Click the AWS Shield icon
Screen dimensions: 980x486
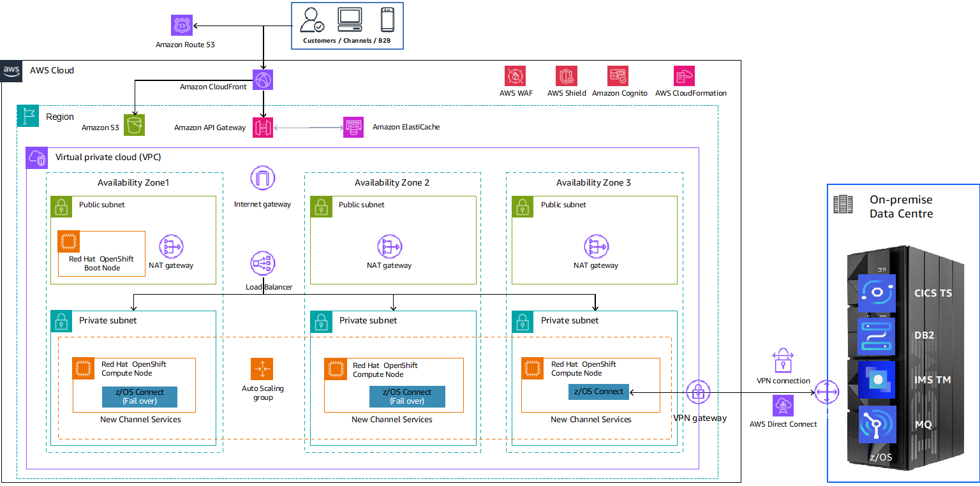[566, 76]
